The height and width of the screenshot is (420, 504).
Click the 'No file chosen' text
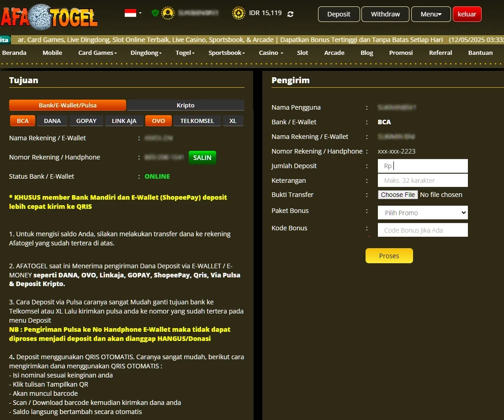click(441, 195)
